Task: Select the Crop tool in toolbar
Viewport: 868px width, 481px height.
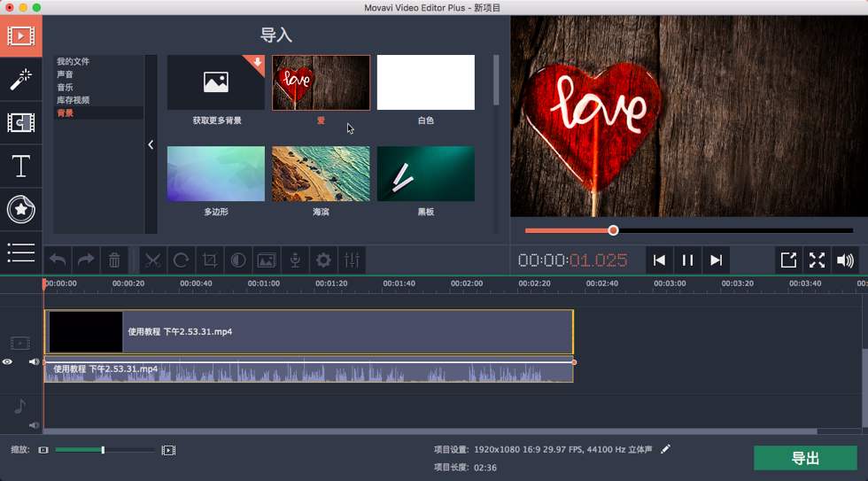Action: [x=210, y=260]
